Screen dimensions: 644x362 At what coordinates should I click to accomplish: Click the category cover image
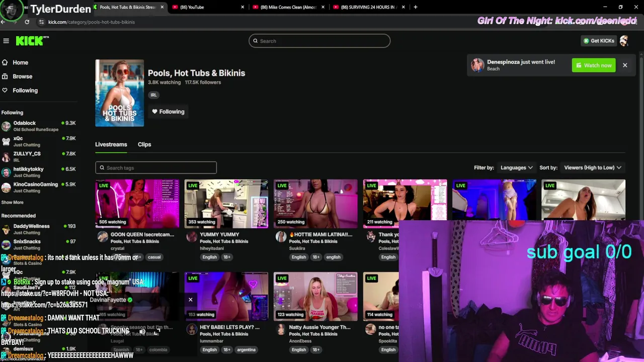tap(120, 93)
